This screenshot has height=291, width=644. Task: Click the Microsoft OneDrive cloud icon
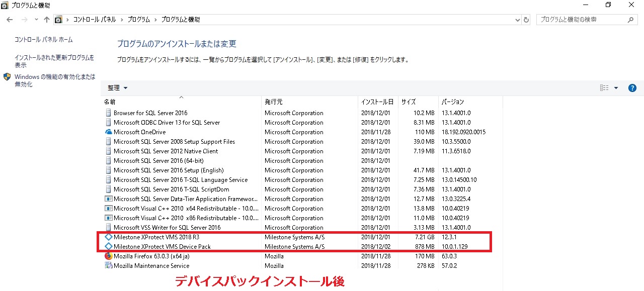point(108,132)
